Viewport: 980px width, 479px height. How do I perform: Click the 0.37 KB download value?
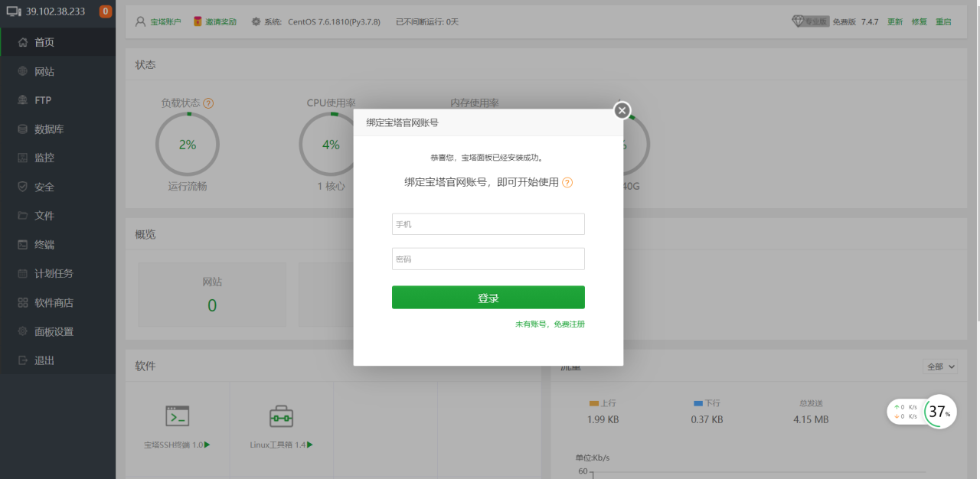click(x=707, y=419)
